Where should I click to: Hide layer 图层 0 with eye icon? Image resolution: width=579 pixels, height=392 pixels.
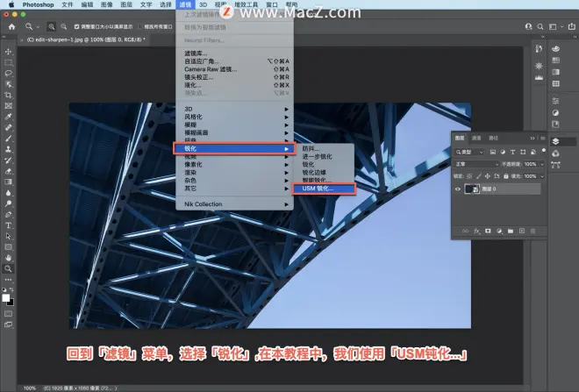[458, 189]
